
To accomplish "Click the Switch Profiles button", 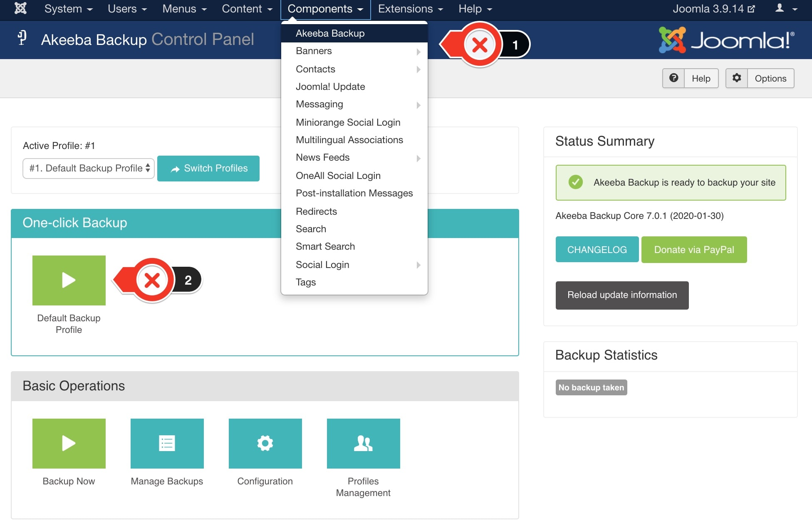I will pos(208,169).
